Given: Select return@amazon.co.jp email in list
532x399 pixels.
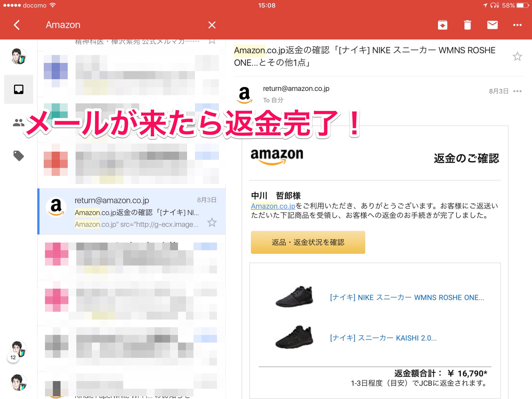Looking at the screenshot, I should click(x=135, y=211).
